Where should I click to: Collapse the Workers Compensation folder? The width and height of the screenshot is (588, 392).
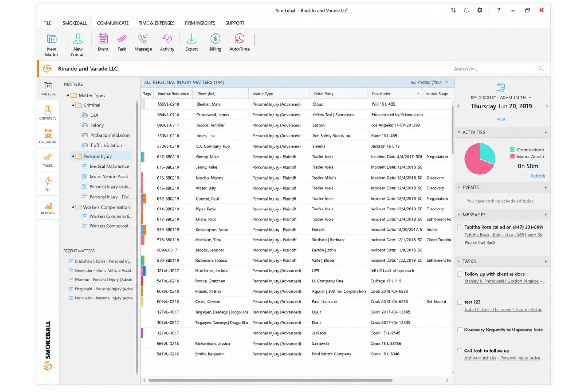(x=73, y=207)
